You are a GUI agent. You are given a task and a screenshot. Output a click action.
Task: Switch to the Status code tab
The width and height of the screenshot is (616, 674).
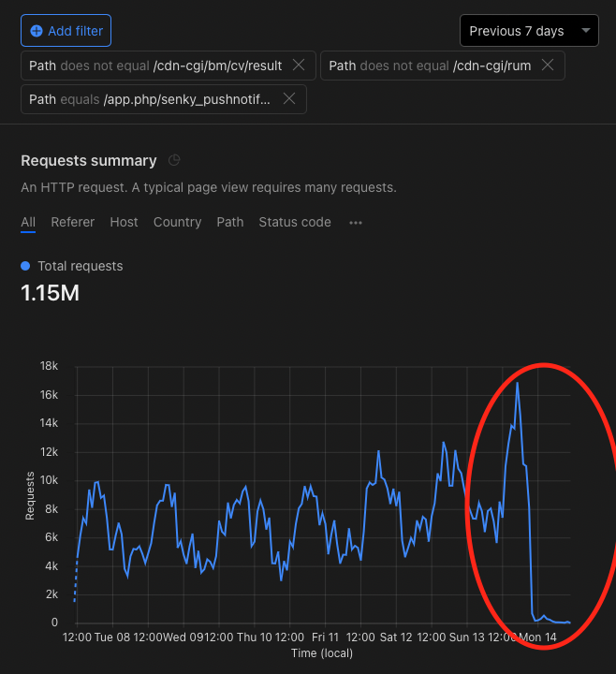(x=295, y=222)
